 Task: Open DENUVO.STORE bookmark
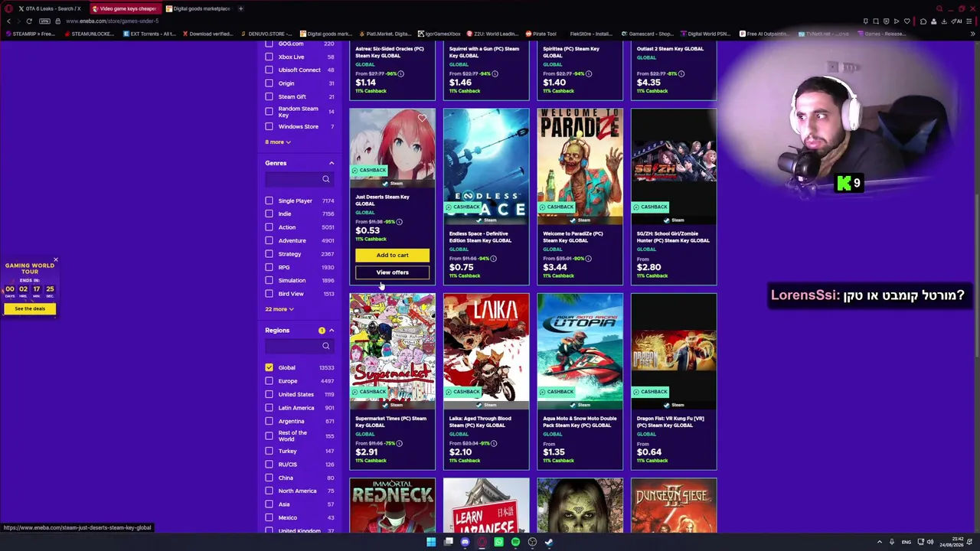click(266, 34)
